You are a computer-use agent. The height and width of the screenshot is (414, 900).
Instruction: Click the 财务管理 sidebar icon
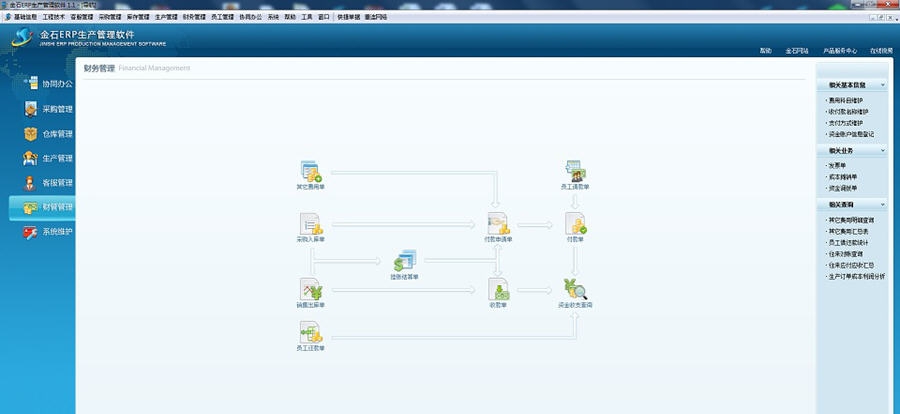(31, 207)
